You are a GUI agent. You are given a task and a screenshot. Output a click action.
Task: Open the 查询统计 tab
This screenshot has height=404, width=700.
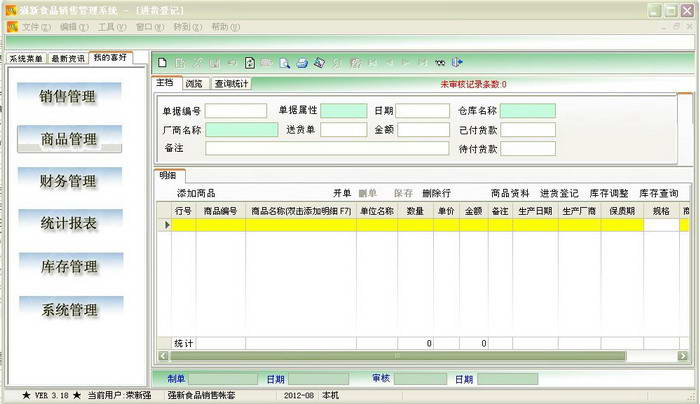pyautogui.click(x=231, y=83)
